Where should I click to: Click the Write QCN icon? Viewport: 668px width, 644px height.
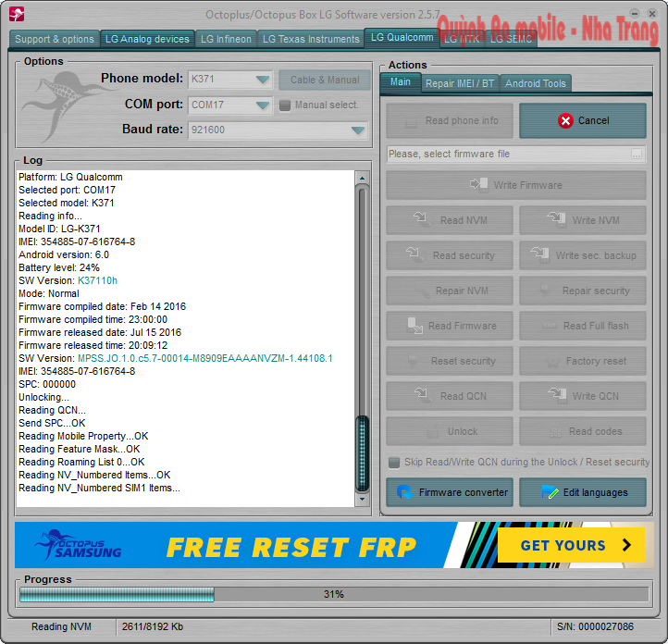coord(557,395)
